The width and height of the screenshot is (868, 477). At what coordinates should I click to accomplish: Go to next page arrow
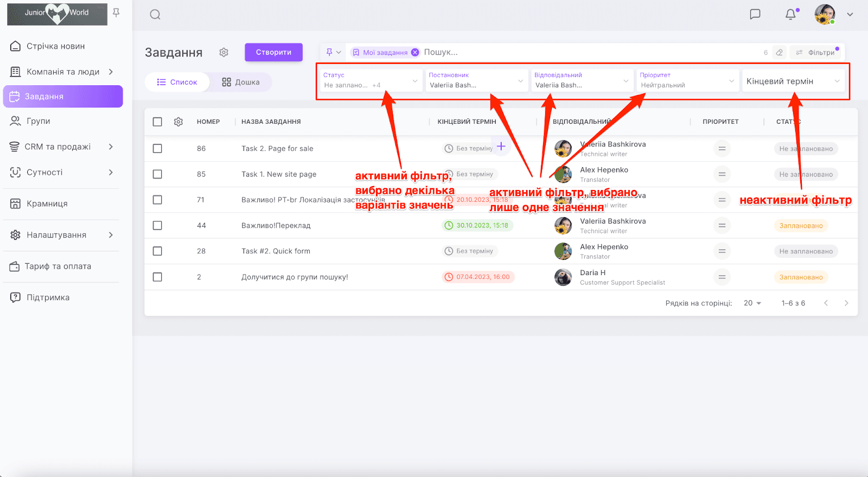point(846,303)
